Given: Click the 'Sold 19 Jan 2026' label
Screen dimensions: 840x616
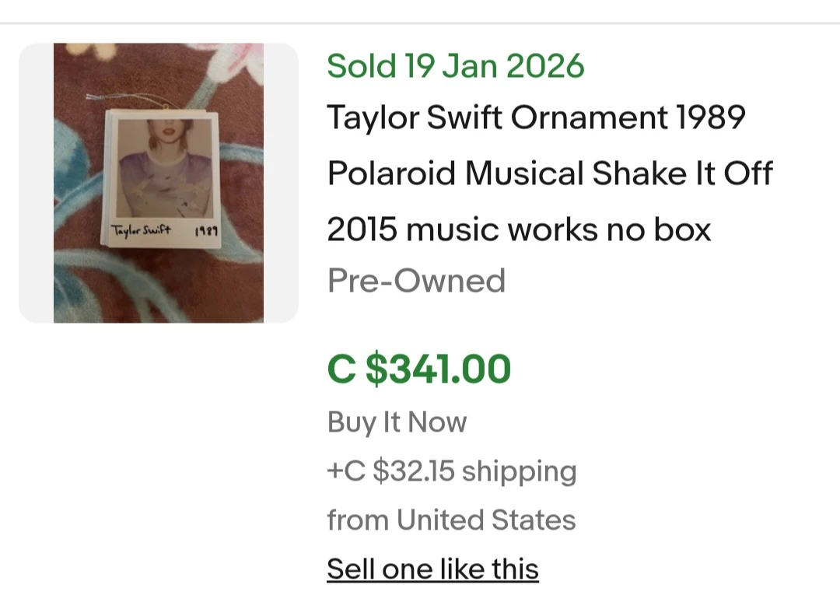Looking at the screenshot, I should (456, 65).
